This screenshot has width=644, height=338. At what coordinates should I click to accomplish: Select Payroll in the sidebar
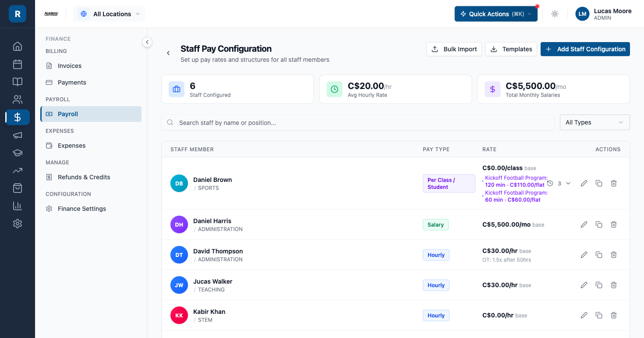point(91,114)
